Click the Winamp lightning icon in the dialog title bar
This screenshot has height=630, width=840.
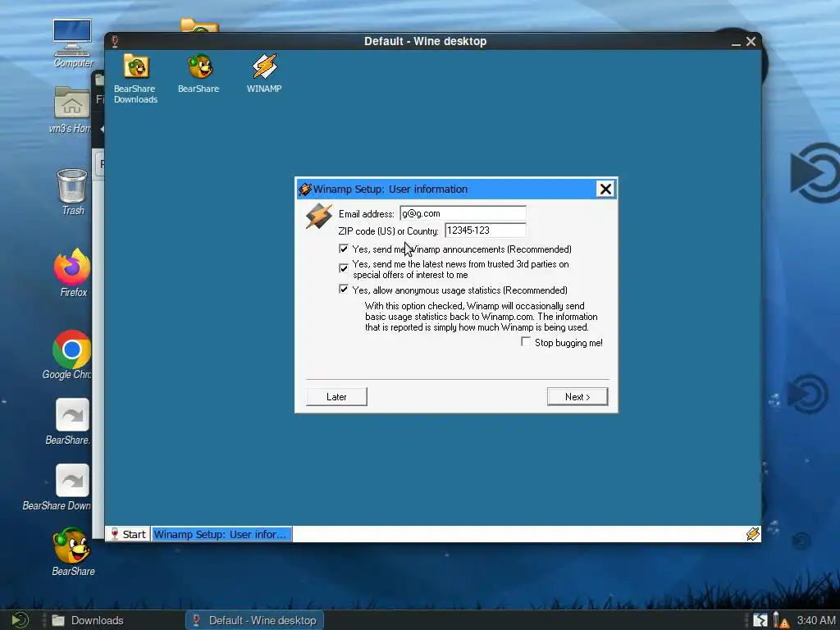pos(305,189)
